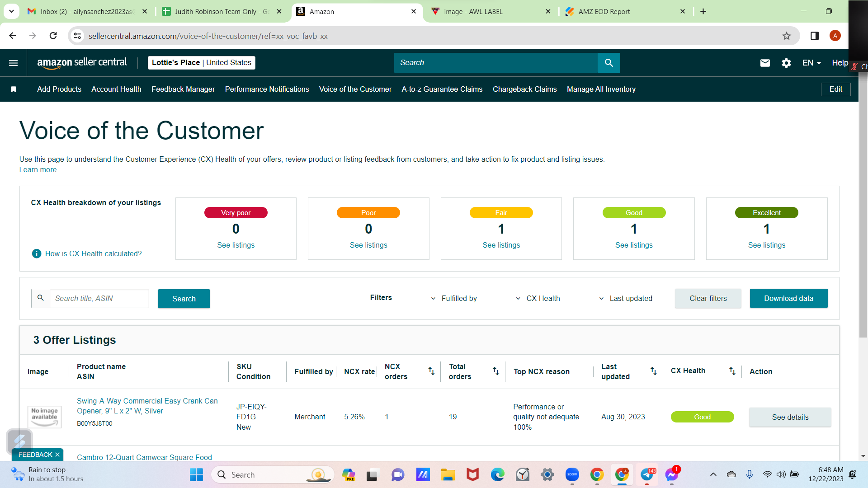The height and width of the screenshot is (488, 868).
Task: Open Add Products menu item
Action: [x=59, y=89]
